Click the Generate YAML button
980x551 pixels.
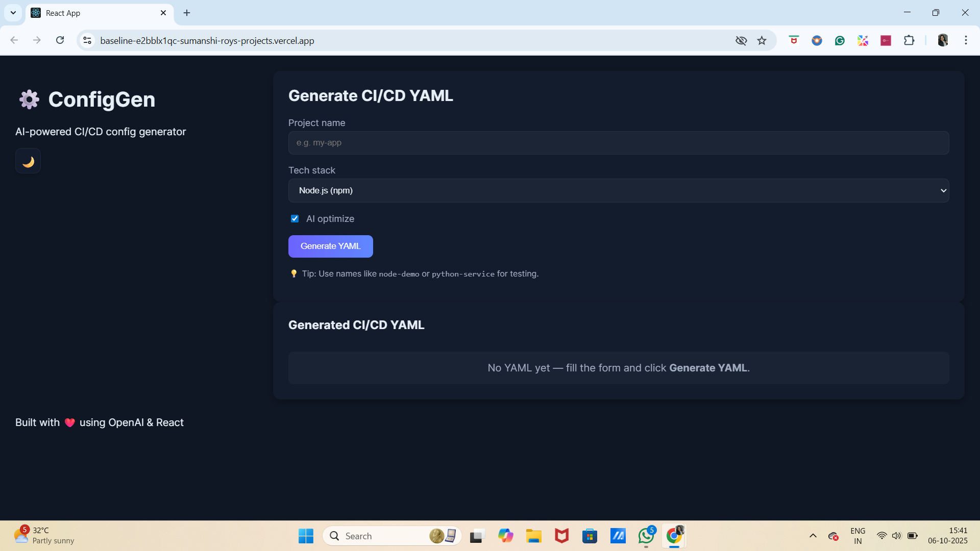tap(330, 246)
